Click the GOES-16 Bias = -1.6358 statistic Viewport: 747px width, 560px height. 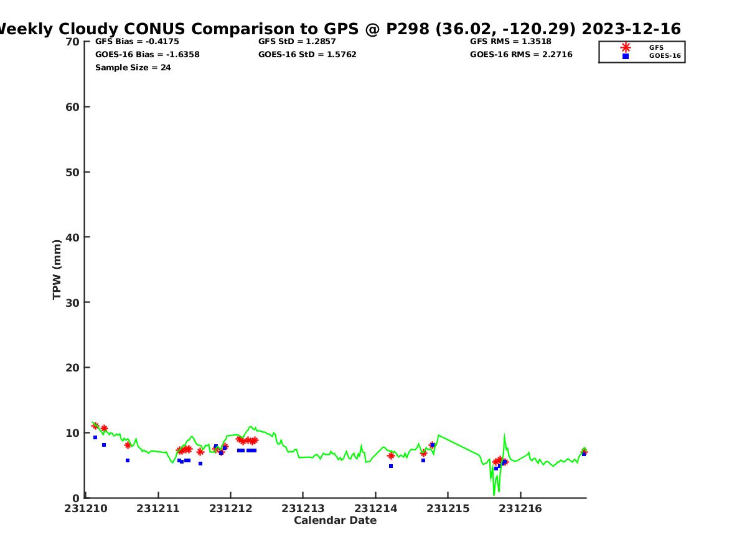[147, 55]
